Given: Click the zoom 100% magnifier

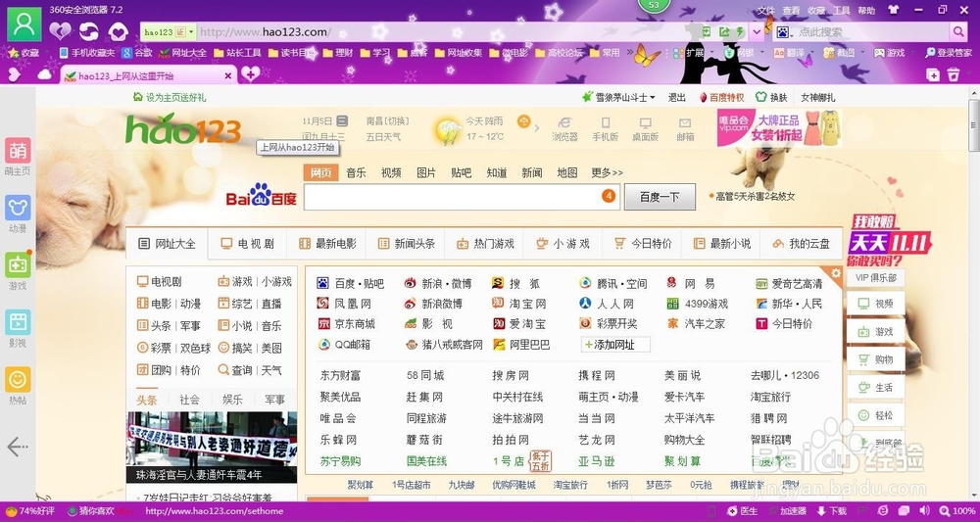Looking at the screenshot, I should click(x=944, y=511).
